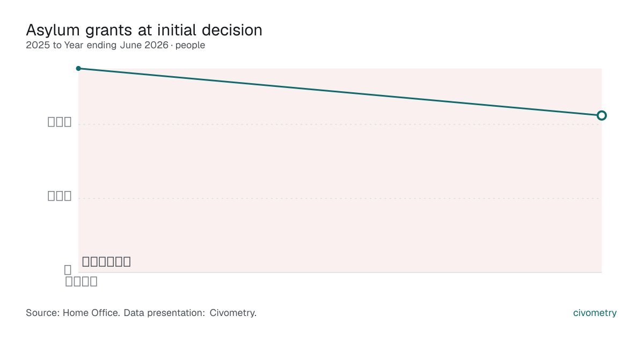Click the middle dashed gridline

pyautogui.click(x=340, y=199)
